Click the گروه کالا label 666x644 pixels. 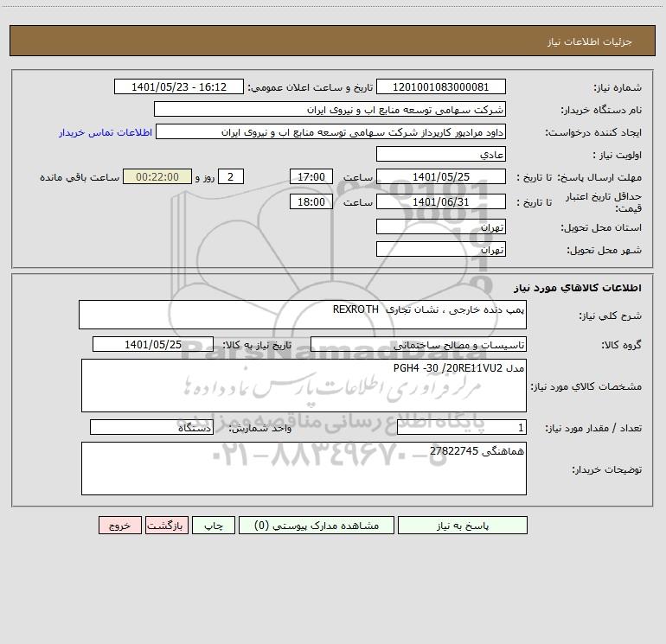[621, 346]
